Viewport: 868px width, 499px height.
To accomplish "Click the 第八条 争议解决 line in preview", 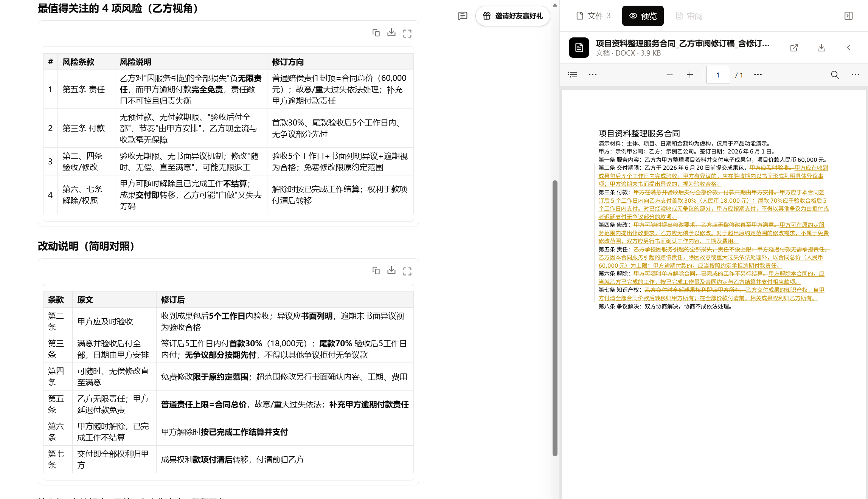I will click(x=666, y=306).
